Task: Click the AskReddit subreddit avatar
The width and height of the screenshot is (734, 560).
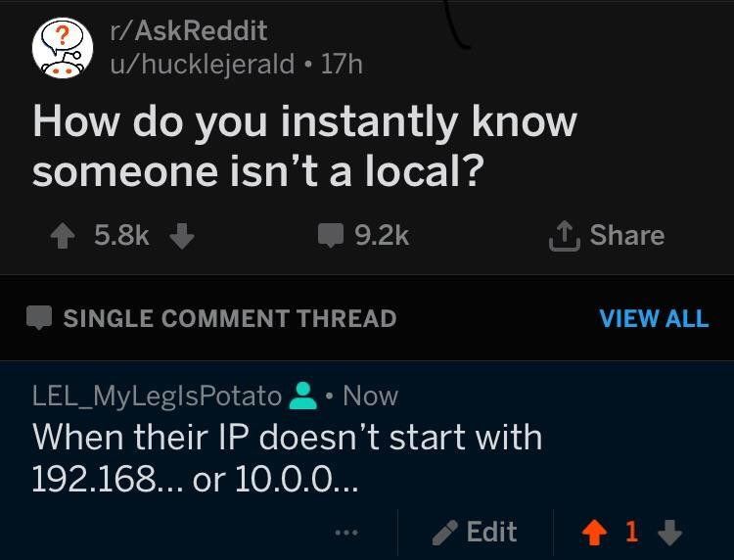Action: point(63,48)
